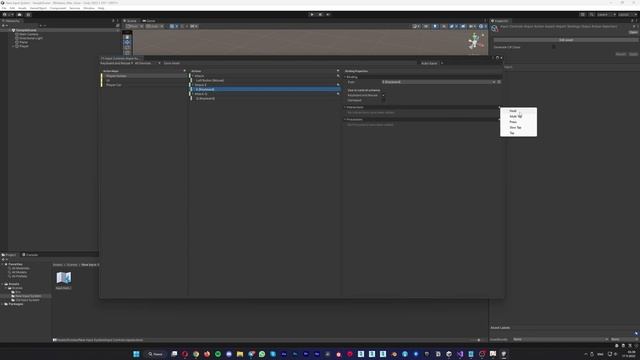Open the All Devices dropdown
The height and width of the screenshot is (360, 640).
(x=147, y=63)
